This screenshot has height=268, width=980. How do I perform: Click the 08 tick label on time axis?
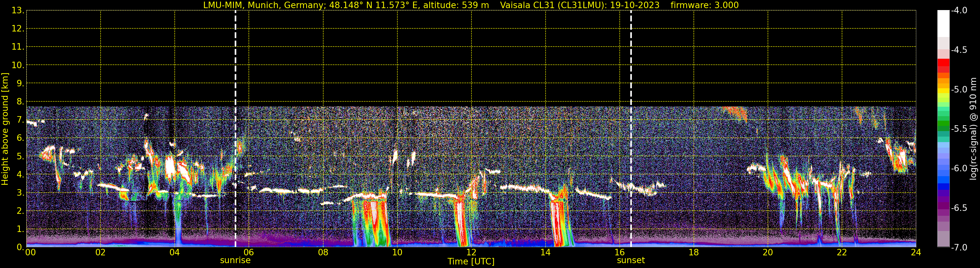click(x=323, y=253)
